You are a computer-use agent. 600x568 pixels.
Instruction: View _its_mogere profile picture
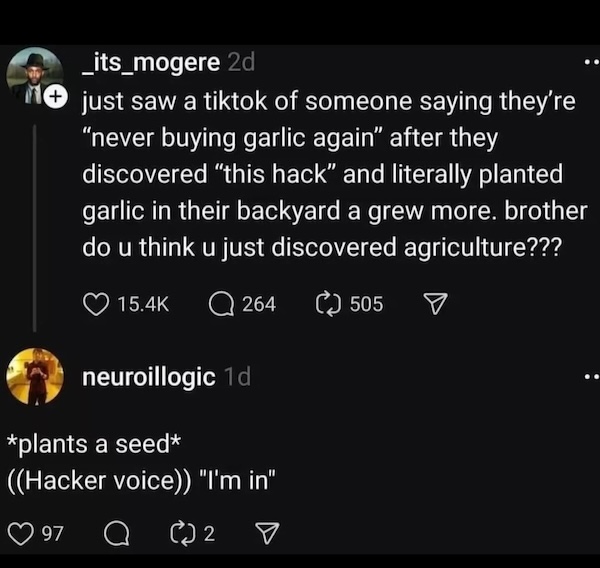(35, 76)
